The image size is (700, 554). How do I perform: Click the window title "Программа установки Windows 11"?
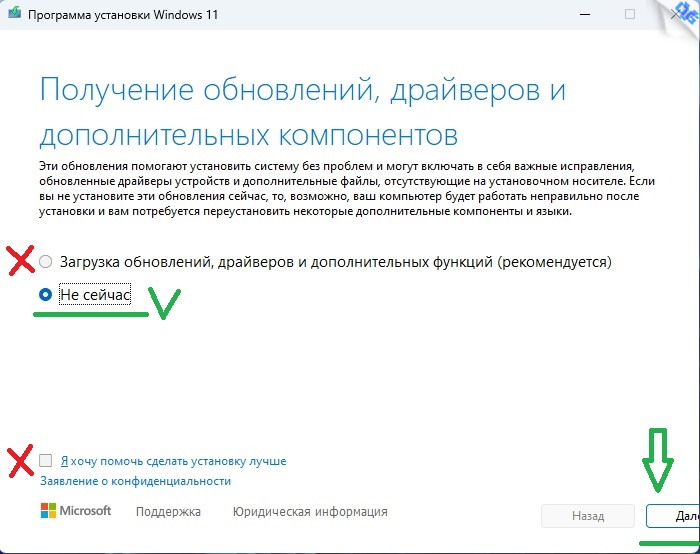(x=123, y=15)
